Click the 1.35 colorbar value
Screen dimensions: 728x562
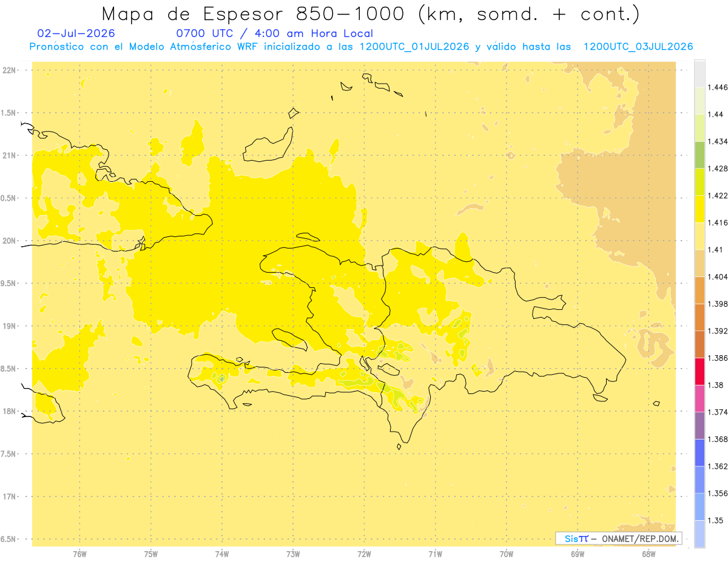[x=715, y=520]
